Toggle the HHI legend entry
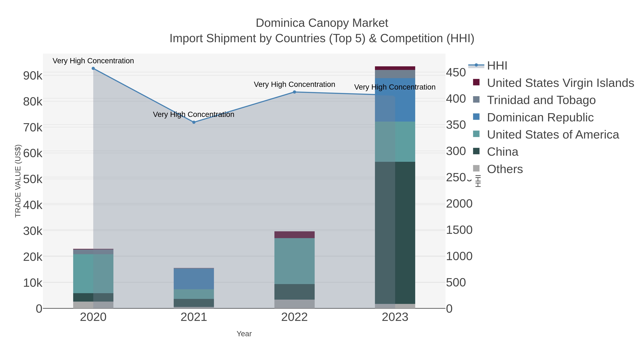This screenshot has height=362, width=644. [x=487, y=65]
